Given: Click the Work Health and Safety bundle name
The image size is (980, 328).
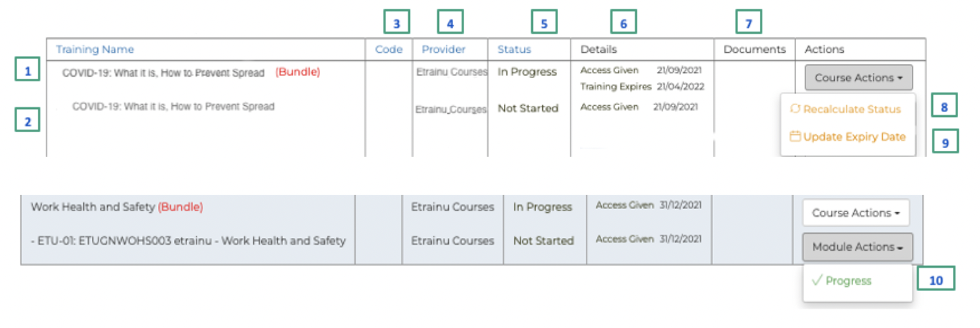Looking at the screenshot, I should pyautogui.click(x=93, y=207).
